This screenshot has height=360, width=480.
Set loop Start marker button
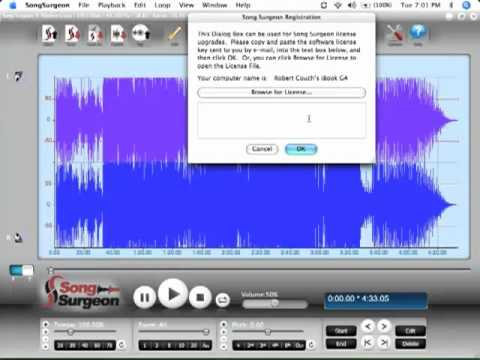click(x=341, y=331)
